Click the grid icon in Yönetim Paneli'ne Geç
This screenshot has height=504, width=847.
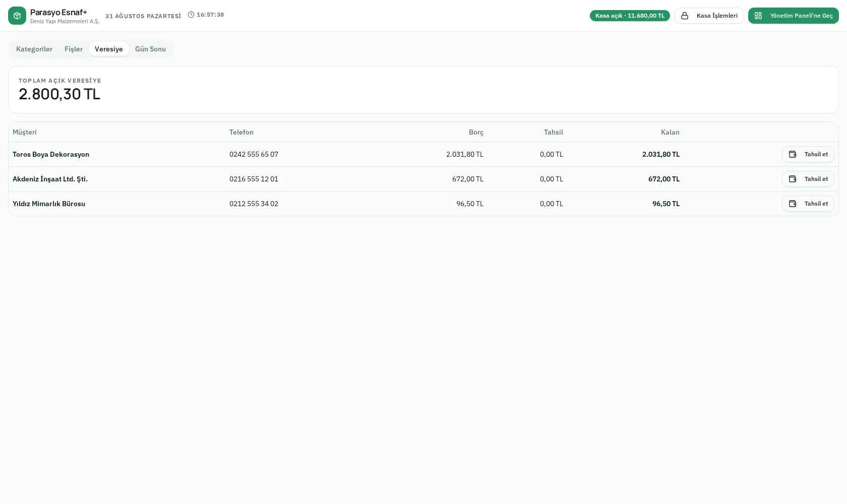(x=758, y=16)
